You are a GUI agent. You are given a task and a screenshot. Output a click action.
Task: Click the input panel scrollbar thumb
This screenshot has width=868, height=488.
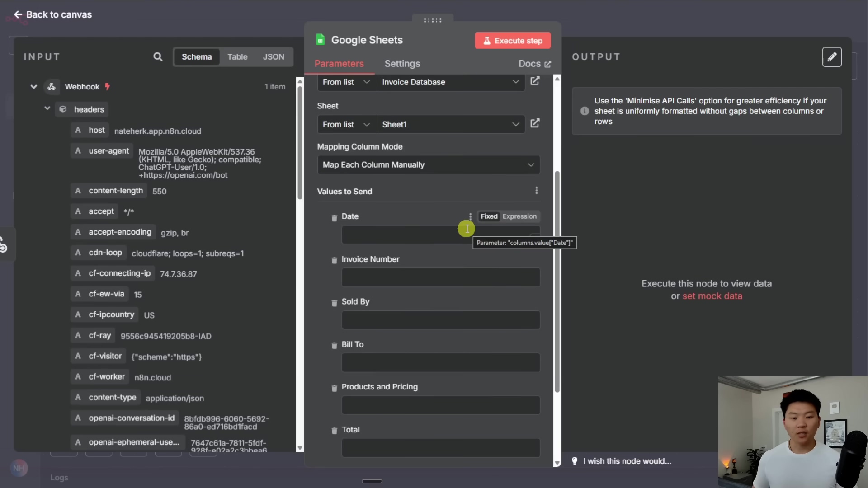coord(300,142)
